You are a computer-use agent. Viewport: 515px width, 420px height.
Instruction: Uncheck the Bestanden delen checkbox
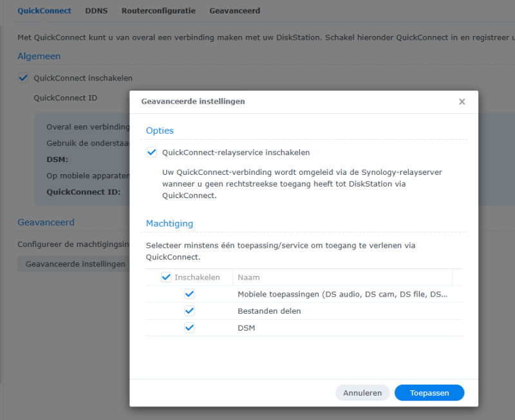pyautogui.click(x=189, y=311)
